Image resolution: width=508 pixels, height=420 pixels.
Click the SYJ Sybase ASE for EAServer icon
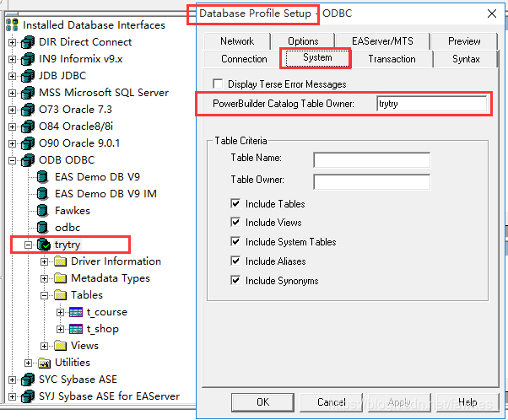click(28, 396)
